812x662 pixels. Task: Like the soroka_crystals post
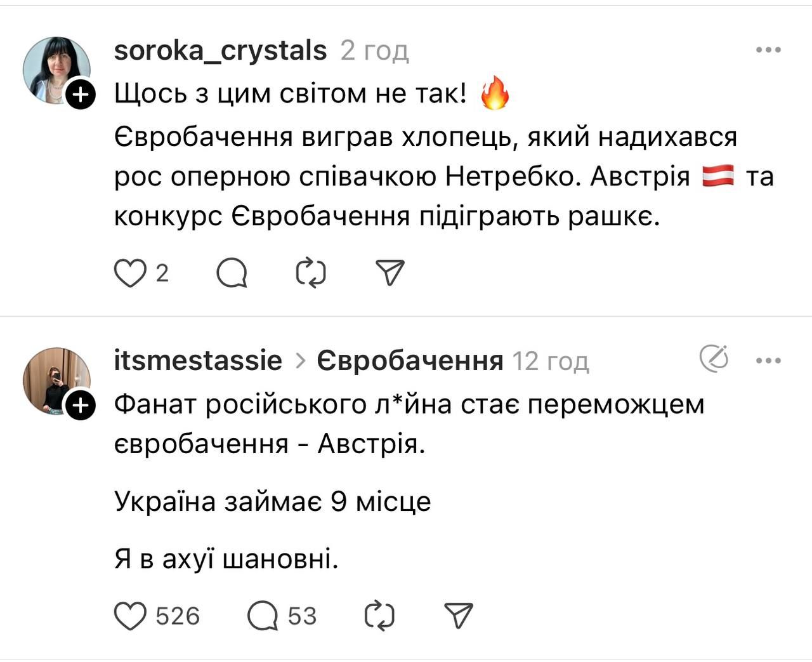(x=130, y=274)
